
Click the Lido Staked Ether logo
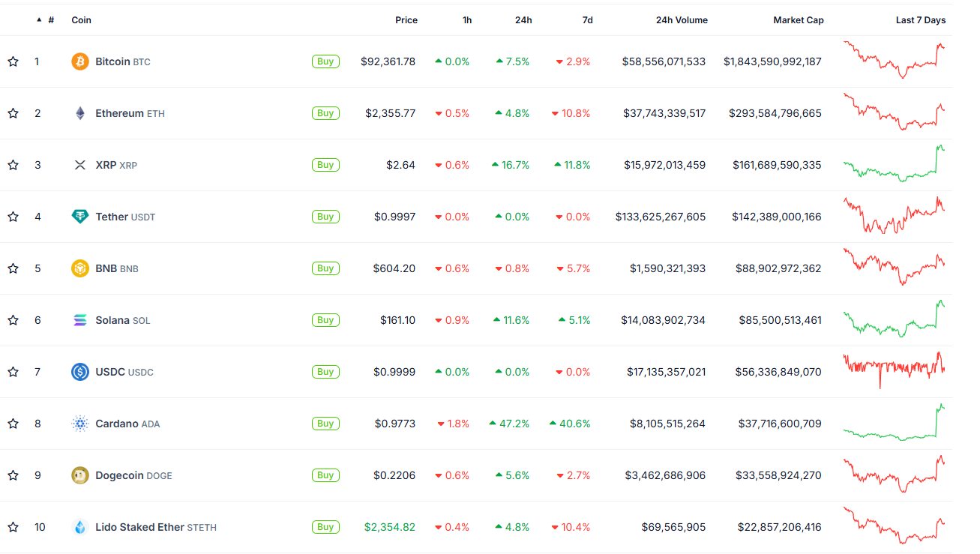[80, 527]
